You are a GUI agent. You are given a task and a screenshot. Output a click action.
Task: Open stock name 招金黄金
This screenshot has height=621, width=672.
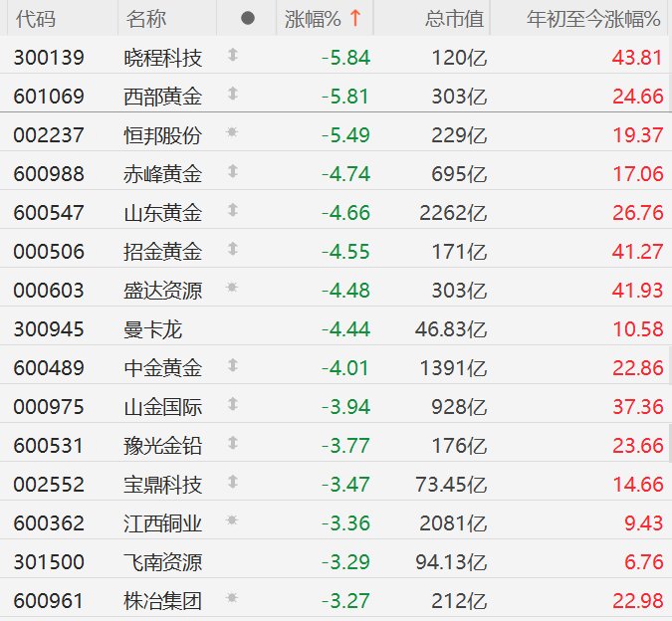click(x=163, y=252)
